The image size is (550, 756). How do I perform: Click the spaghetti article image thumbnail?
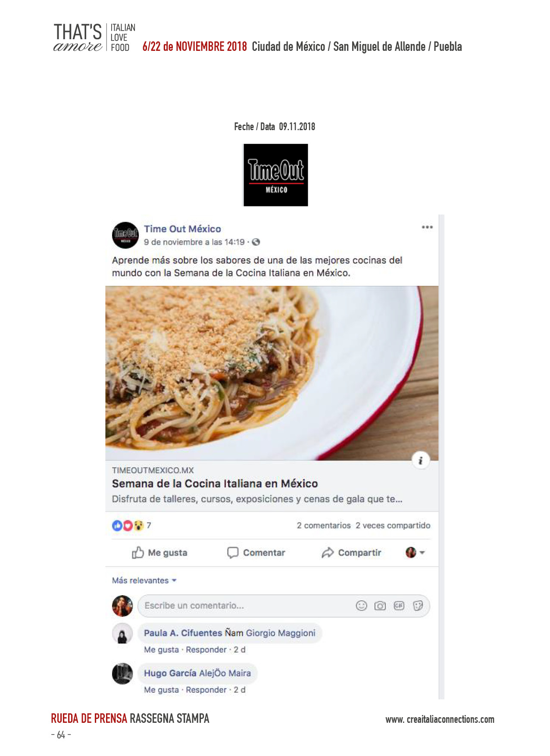click(272, 373)
